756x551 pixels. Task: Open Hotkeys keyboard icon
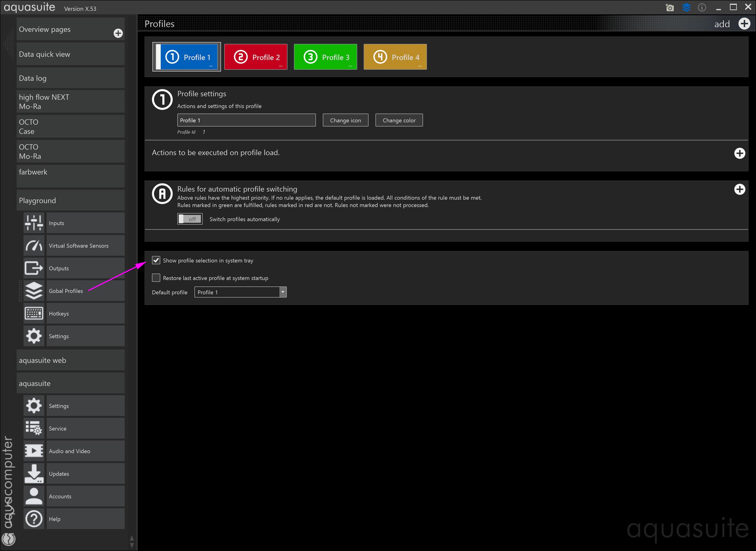point(34,314)
